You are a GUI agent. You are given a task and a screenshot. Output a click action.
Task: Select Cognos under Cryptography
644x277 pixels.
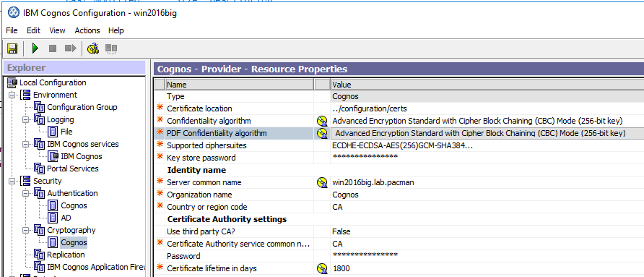coord(74,242)
